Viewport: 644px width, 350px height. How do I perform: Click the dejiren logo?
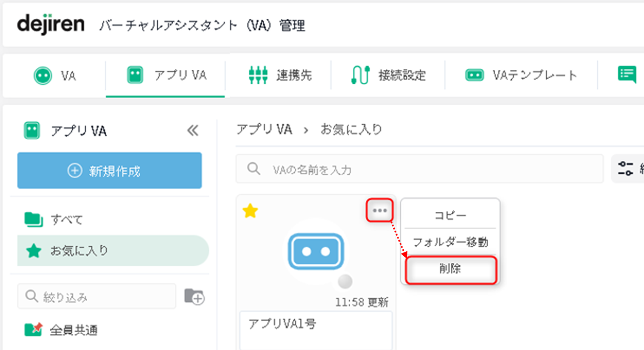[x=51, y=24]
